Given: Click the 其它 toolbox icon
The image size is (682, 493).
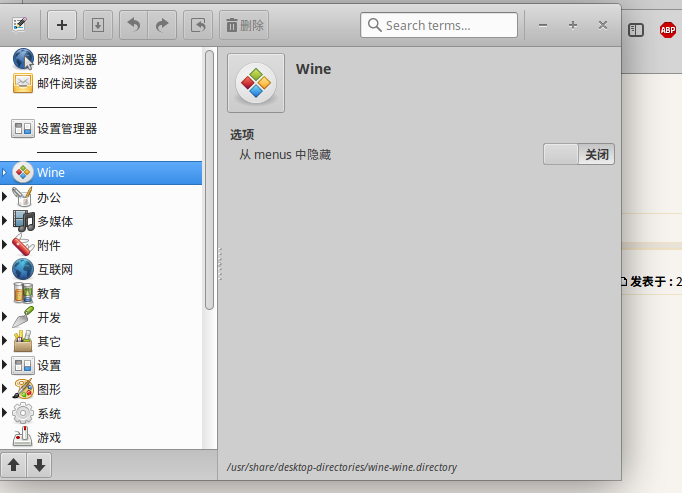Looking at the screenshot, I should [23, 341].
